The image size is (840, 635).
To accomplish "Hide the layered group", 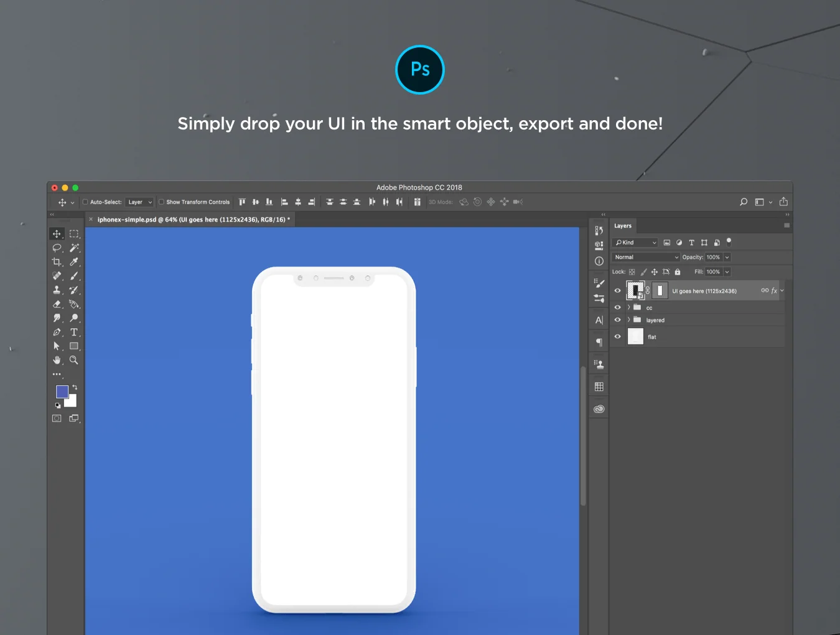I will (x=617, y=320).
